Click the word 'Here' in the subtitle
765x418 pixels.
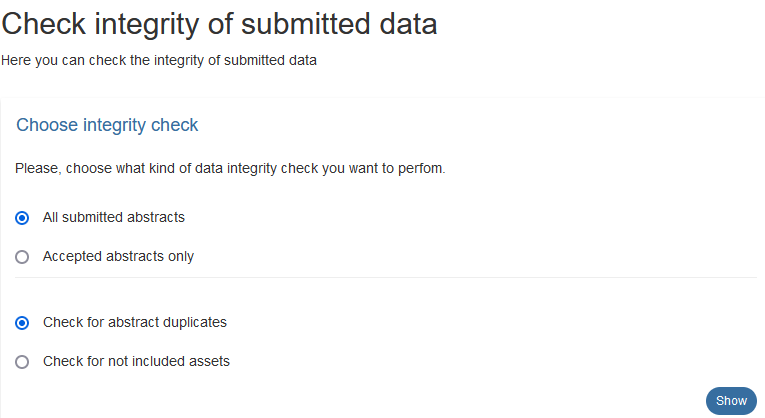click(x=16, y=60)
